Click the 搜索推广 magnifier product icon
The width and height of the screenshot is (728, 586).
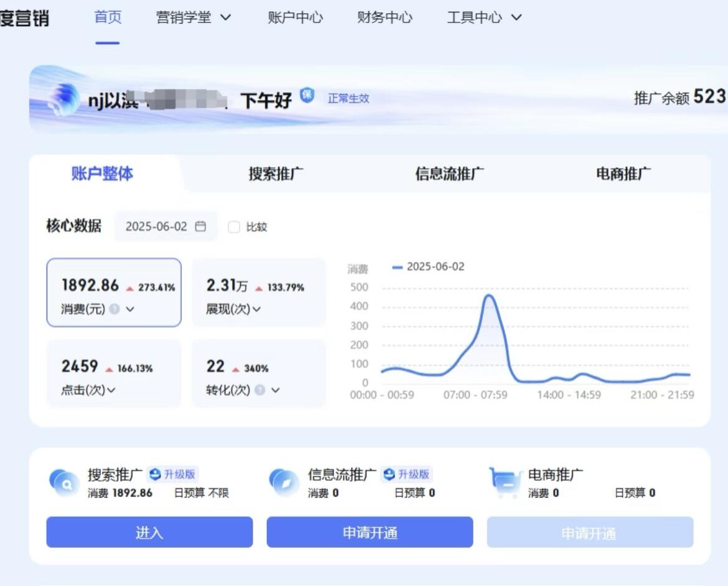63,483
